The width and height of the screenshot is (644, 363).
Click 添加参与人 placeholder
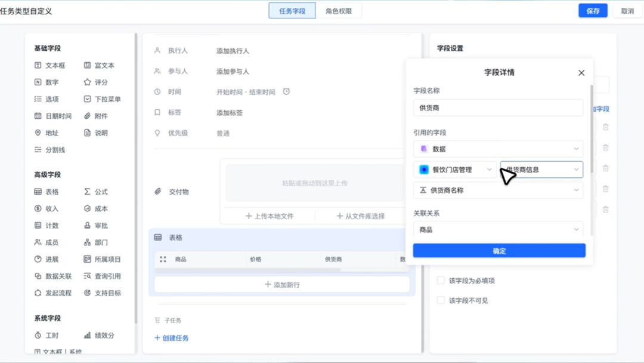[233, 72]
